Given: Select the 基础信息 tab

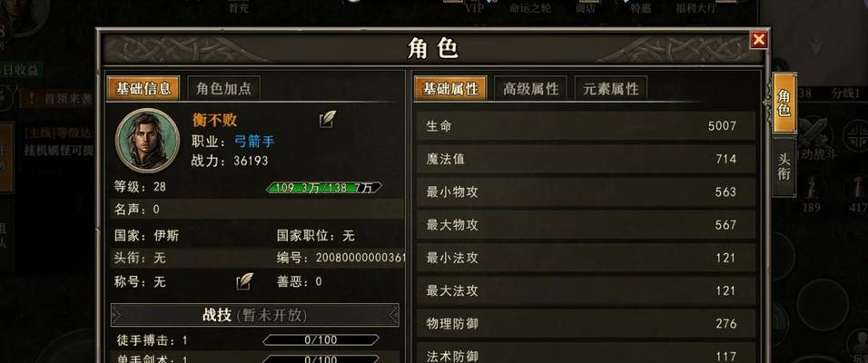Looking at the screenshot, I should point(143,89).
